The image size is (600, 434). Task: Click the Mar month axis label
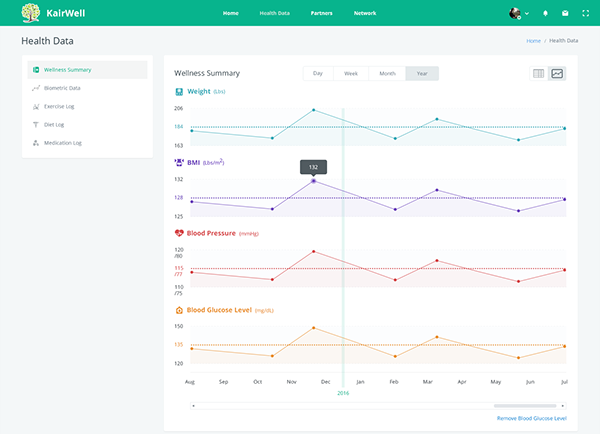(x=427, y=382)
